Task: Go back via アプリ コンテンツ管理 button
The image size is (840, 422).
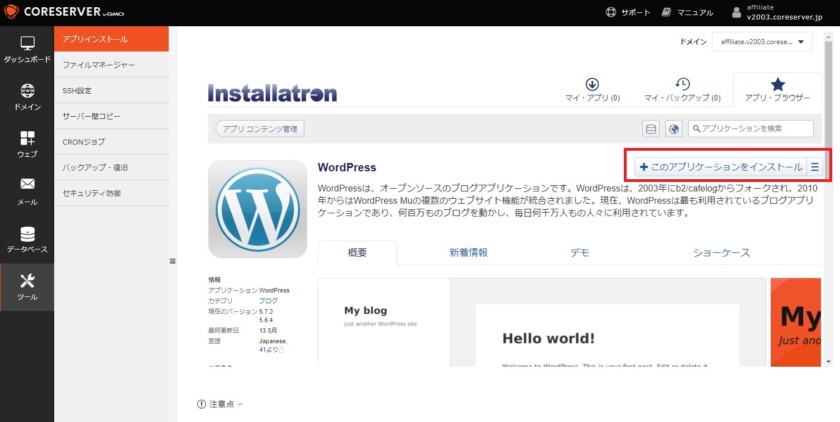Action: pos(260,129)
